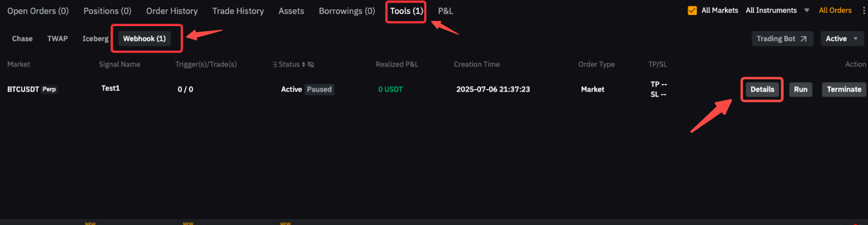Switch to the TWAP sub-tab
The width and height of the screenshot is (868, 225).
(x=58, y=39)
